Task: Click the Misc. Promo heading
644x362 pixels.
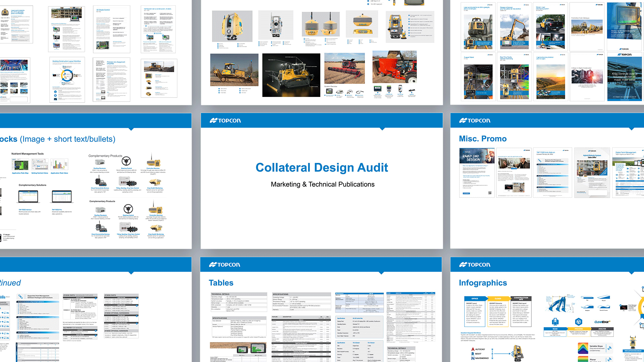Action: (483, 139)
